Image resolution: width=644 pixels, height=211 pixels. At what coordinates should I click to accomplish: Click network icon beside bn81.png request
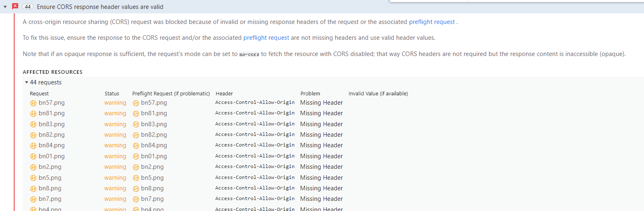click(33, 114)
